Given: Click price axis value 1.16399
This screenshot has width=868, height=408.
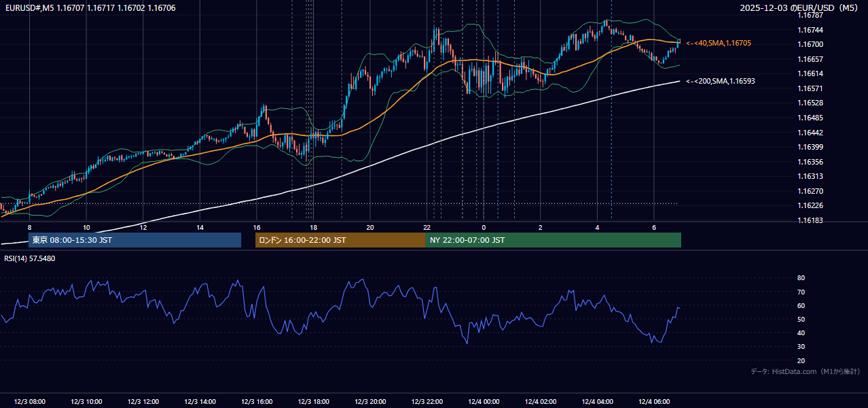Looking at the screenshot, I should point(810,147).
